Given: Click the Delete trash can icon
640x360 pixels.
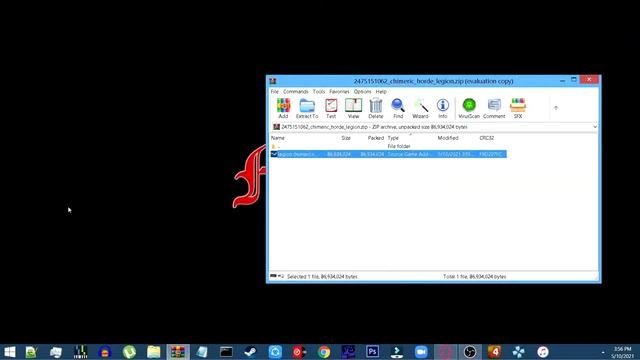Looking at the screenshot, I should [376, 108].
